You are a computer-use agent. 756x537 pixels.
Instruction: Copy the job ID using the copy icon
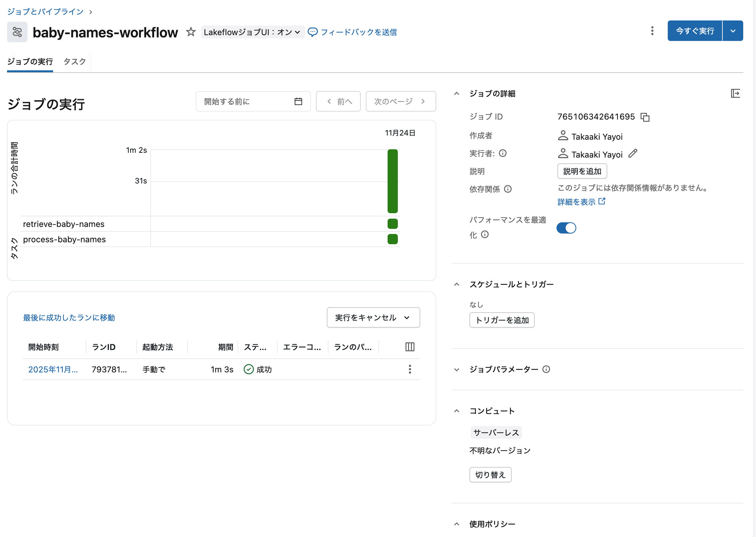pos(645,117)
